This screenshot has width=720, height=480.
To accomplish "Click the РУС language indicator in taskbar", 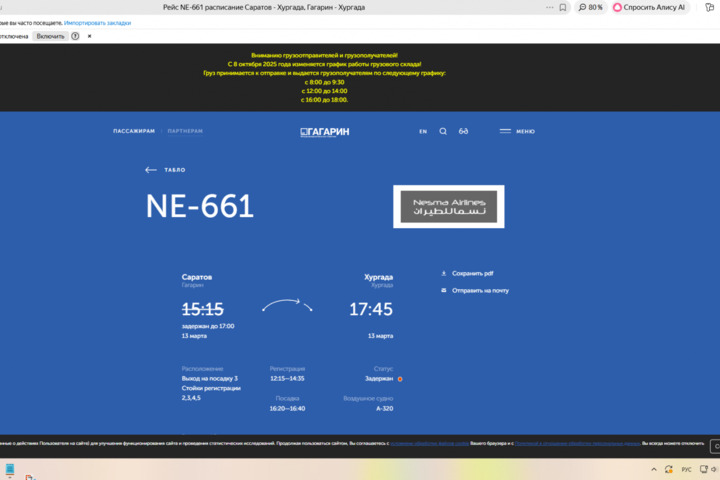I will click(x=686, y=469).
